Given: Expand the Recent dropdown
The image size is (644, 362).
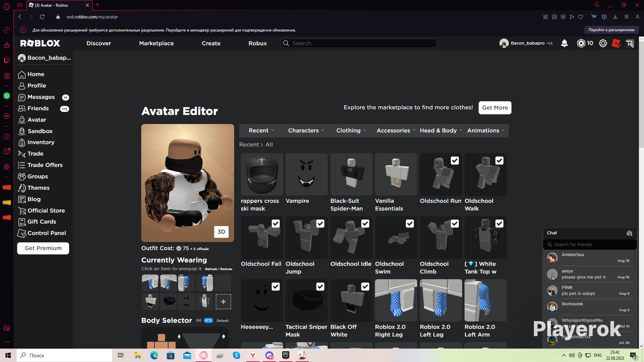Looking at the screenshot, I should [262, 131].
